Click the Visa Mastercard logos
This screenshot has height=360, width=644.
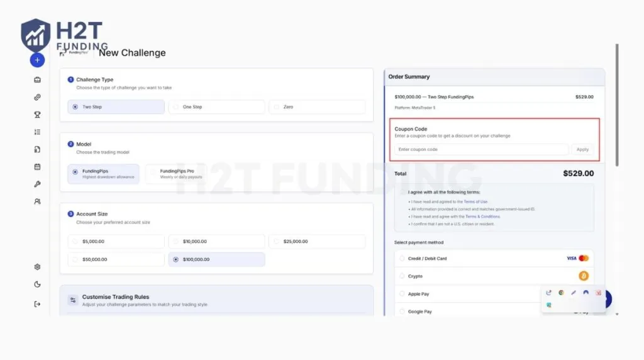[577, 258]
